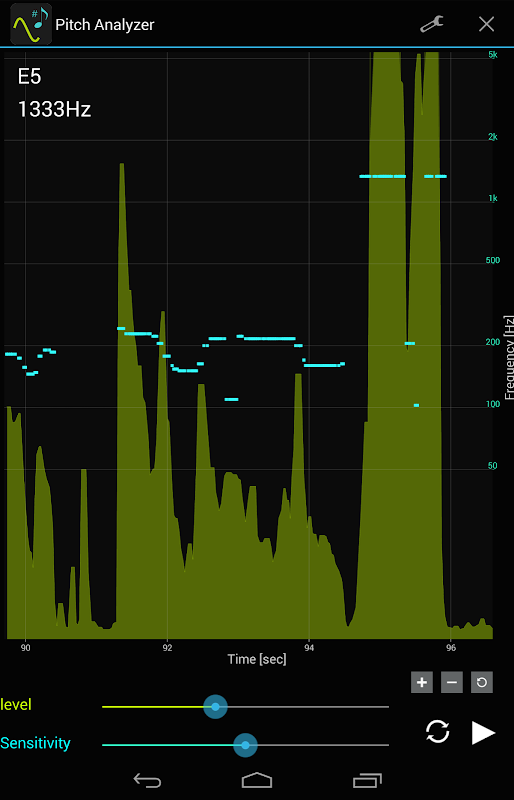
Task: Click the 500 frequency axis label
Action: (x=493, y=261)
